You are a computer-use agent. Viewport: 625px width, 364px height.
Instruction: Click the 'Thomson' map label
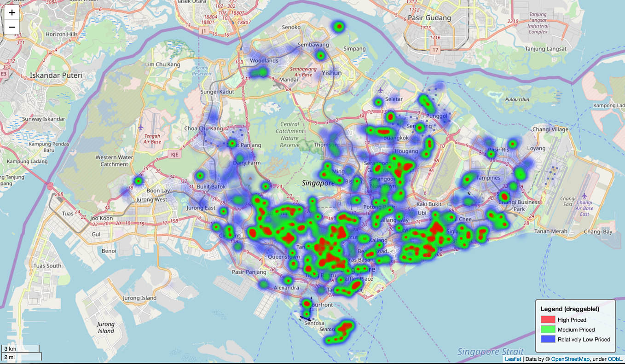(325, 144)
